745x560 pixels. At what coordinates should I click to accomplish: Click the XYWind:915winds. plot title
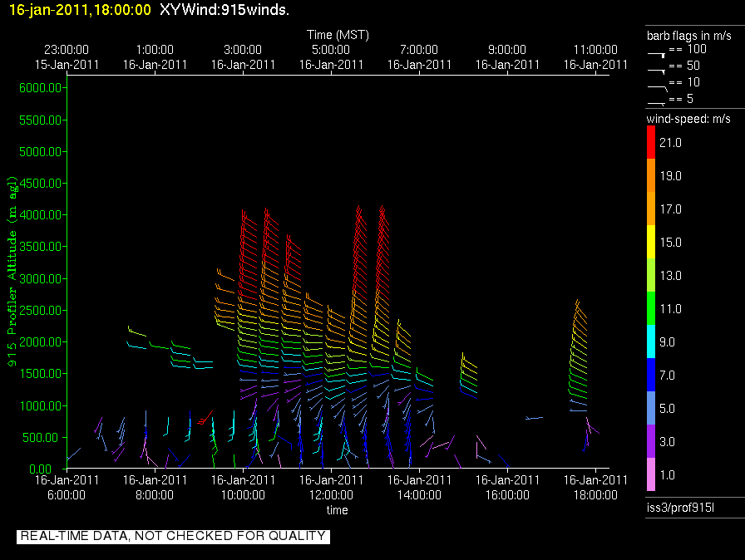(x=224, y=10)
